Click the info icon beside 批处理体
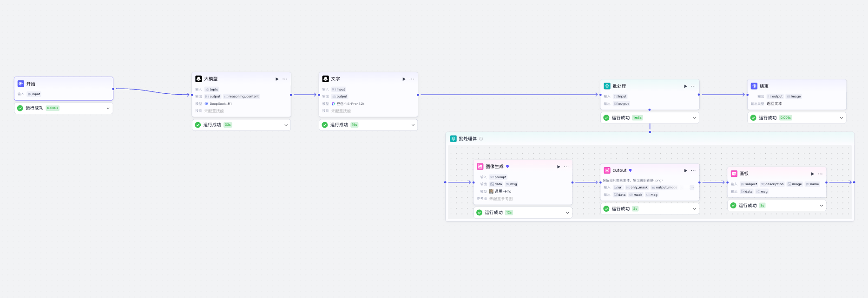This screenshot has height=298, width=868. pyautogui.click(x=481, y=139)
